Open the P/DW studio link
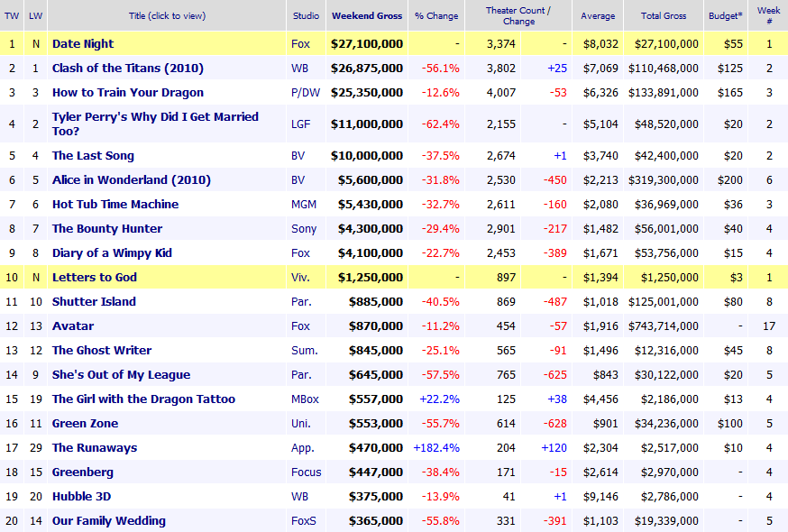The width and height of the screenshot is (788, 532). pyautogui.click(x=306, y=93)
